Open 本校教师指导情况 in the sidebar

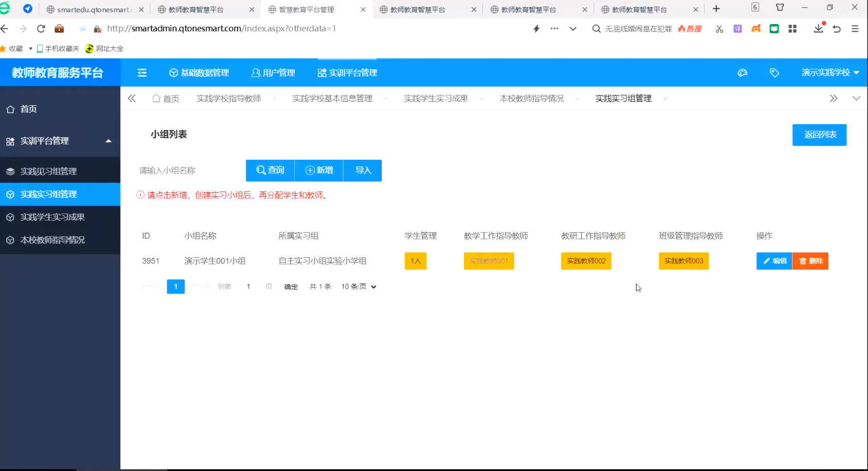pyautogui.click(x=60, y=240)
